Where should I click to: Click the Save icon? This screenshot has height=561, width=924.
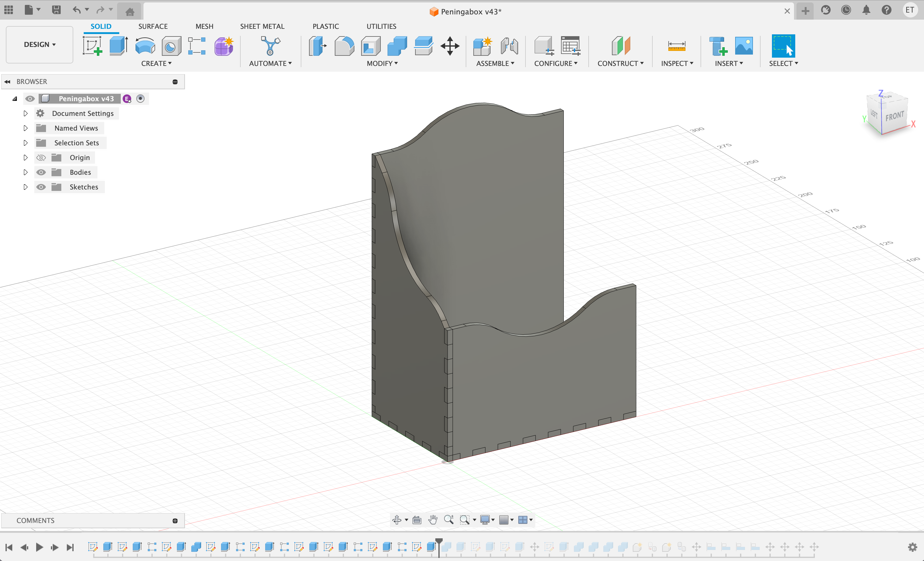click(x=56, y=10)
